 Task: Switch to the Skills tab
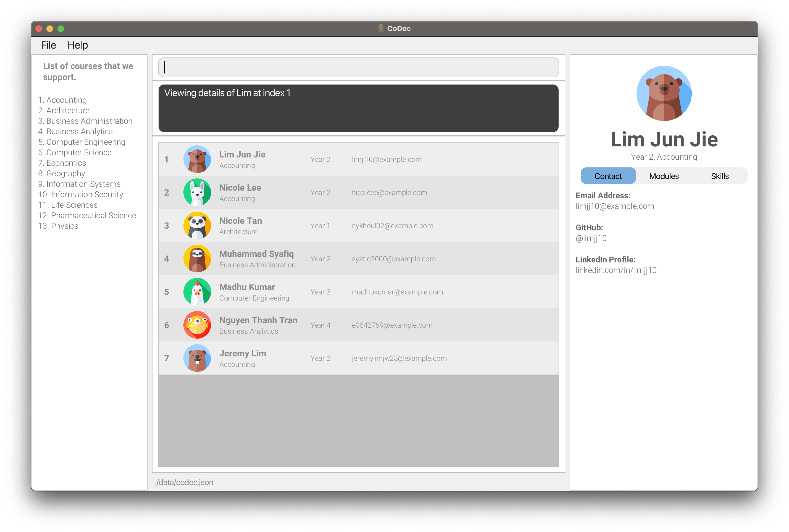pos(719,176)
